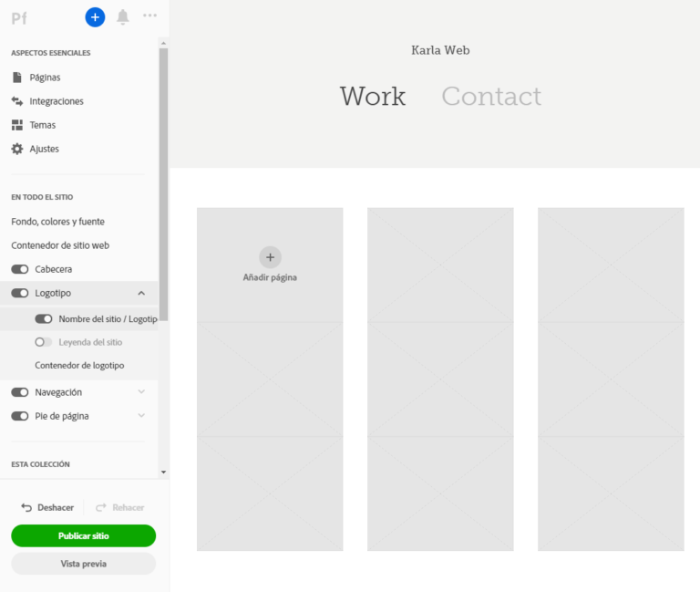Viewport: 700px width, 592px height.
Task: Expand the Navegación section chevron
Action: pyautogui.click(x=141, y=392)
